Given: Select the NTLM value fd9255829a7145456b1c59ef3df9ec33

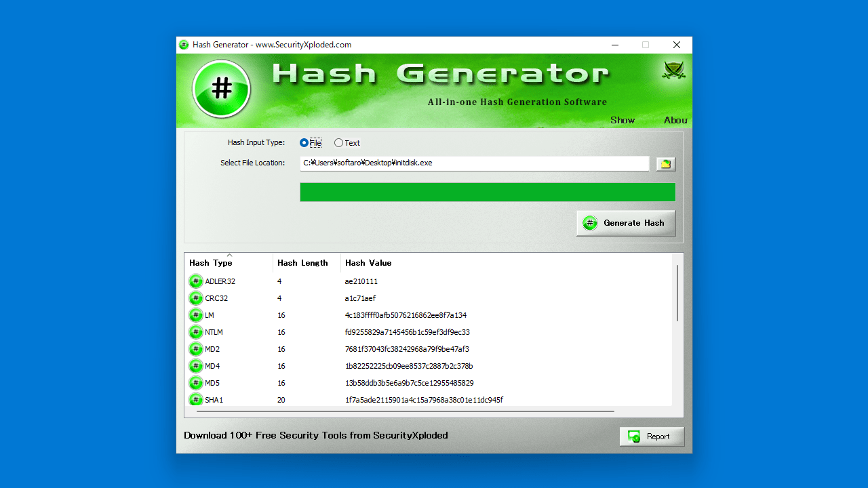Looking at the screenshot, I should (x=408, y=332).
